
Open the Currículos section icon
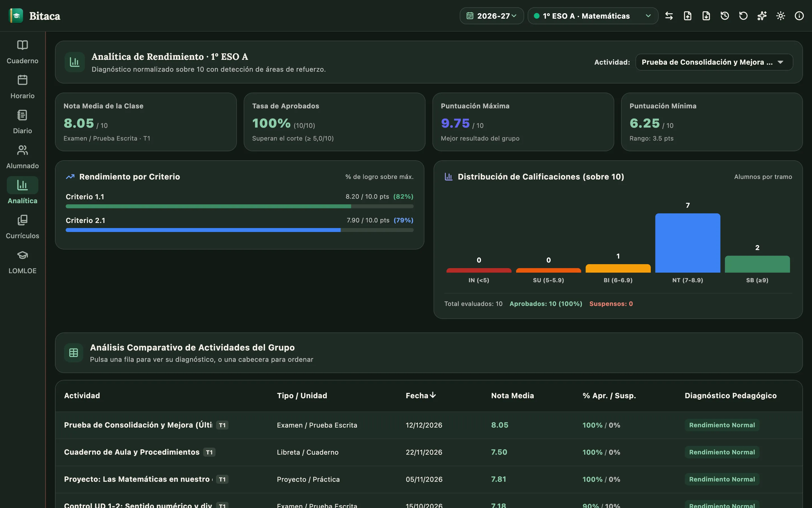pyautogui.click(x=23, y=220)
